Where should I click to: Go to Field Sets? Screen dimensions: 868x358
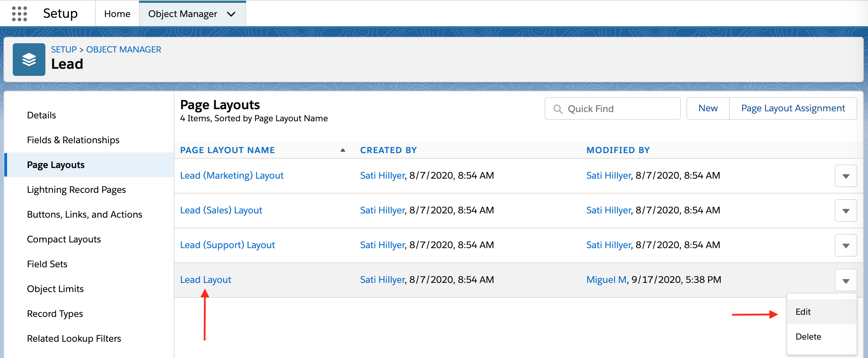tap(47, 264)
